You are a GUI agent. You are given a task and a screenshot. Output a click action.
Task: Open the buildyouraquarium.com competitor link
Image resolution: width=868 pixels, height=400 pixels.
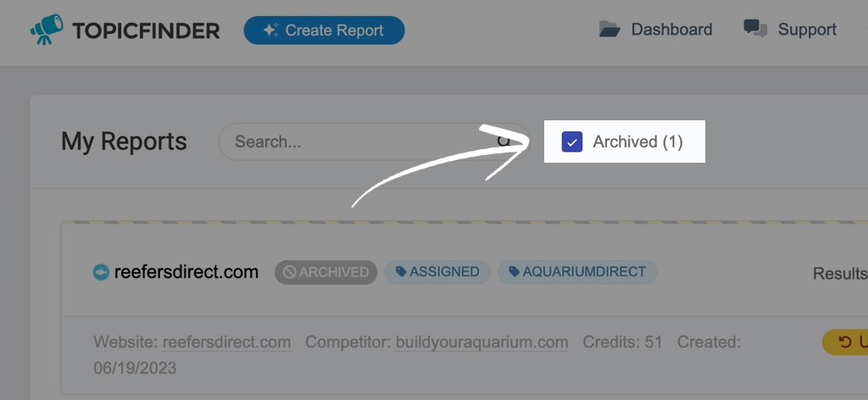coord(481,342)
